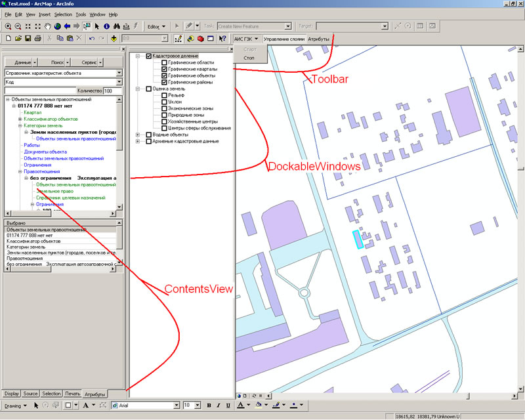This screenshot has height=420, width=525.
Task: Save the map document
Action: click(x=28, y=39)
